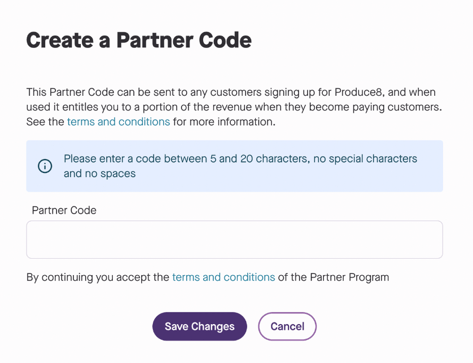The width and height of the screenshot is (473, 363).
Task: Focus the Partner Code input field
Action: pos(235,239)
